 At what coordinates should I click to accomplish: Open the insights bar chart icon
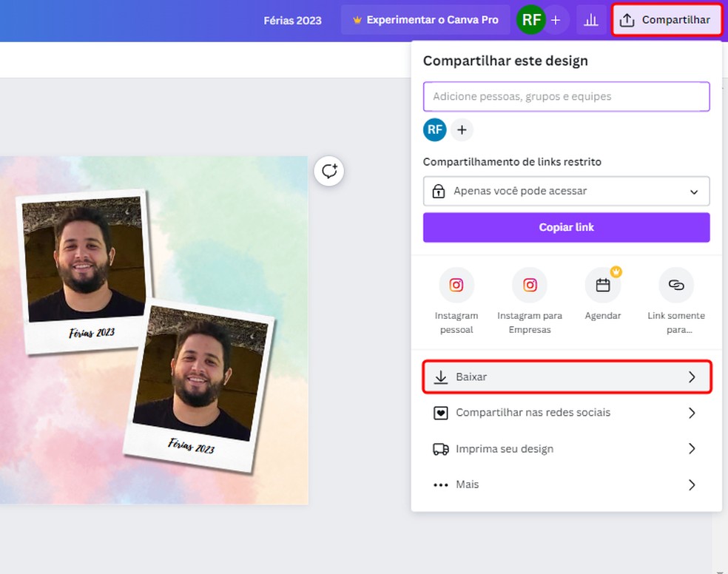click(x=591, y=19)
